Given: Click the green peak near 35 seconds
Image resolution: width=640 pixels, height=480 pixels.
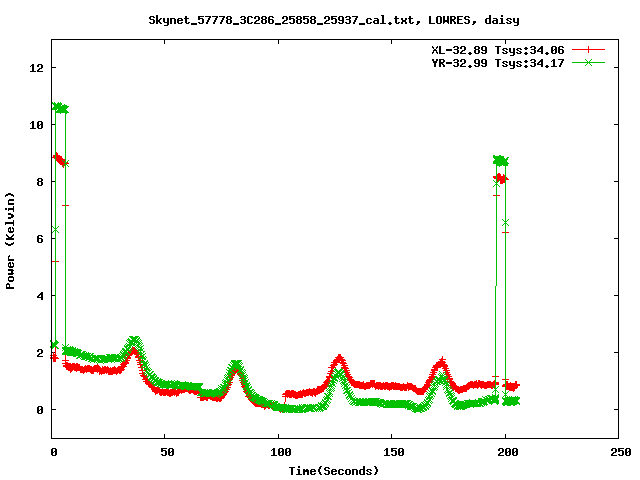Looking at the screenshot, I should click(x=135, y=341).
